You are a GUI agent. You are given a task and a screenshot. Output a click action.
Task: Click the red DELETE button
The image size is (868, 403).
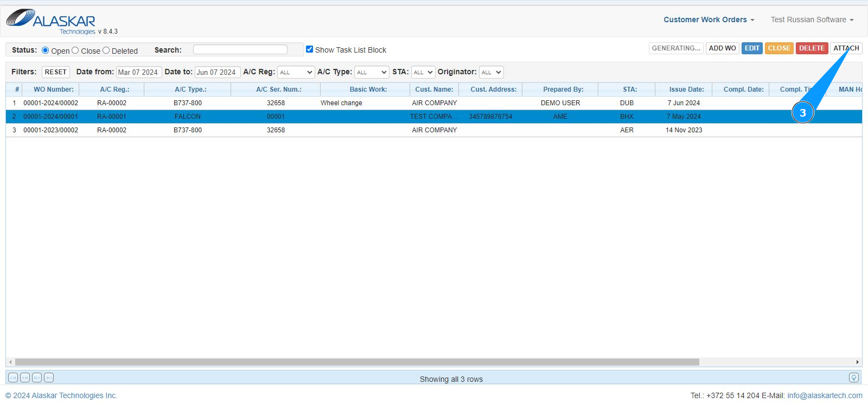[812, 48]
